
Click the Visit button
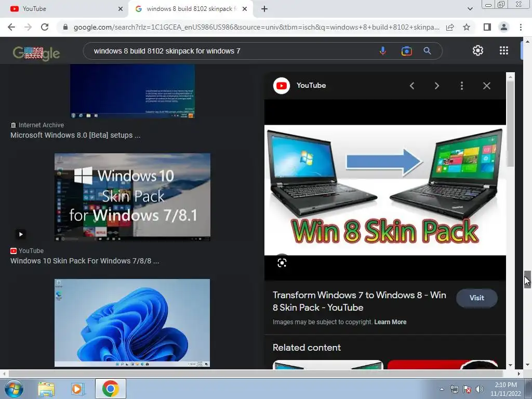click(x=477, y=298)
